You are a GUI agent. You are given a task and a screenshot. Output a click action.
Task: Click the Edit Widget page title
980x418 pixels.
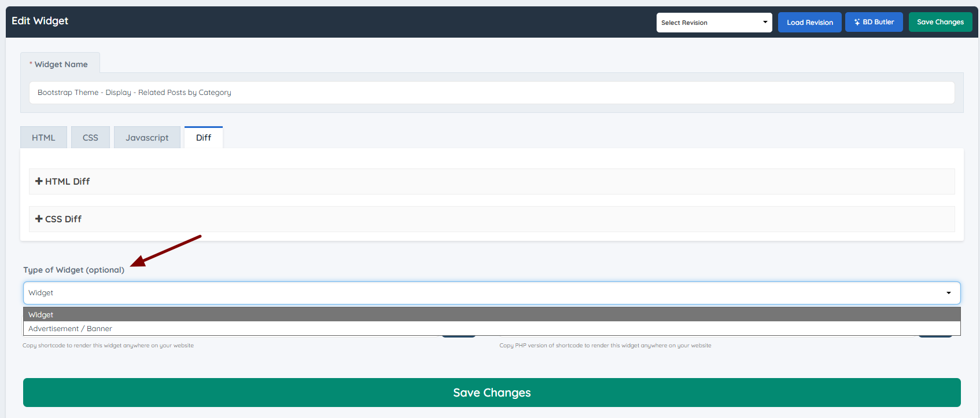40,21
